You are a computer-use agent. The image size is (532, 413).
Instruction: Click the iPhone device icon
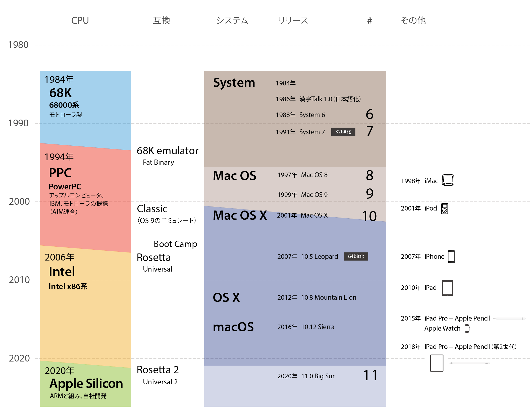click(x=451, y=256)
